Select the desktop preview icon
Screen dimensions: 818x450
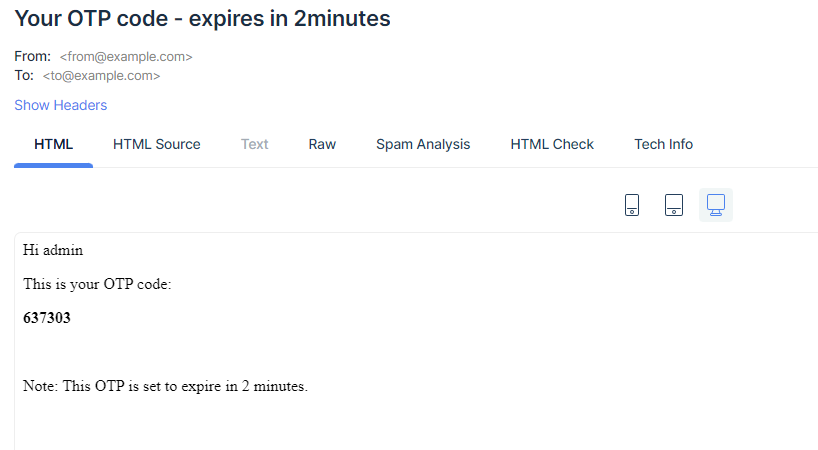tap(716, 205)
